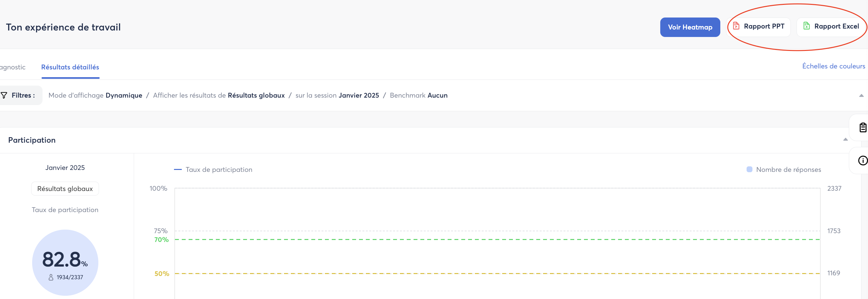
Task: Collapse the Participation section
Action: click(x=845, y=139)
